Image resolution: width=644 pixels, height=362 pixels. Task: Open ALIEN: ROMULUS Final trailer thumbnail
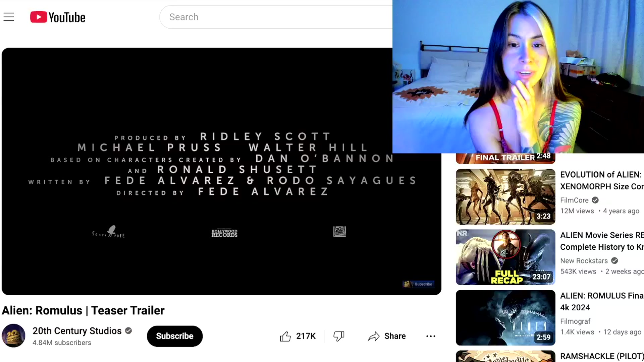[x=505, y=318]
